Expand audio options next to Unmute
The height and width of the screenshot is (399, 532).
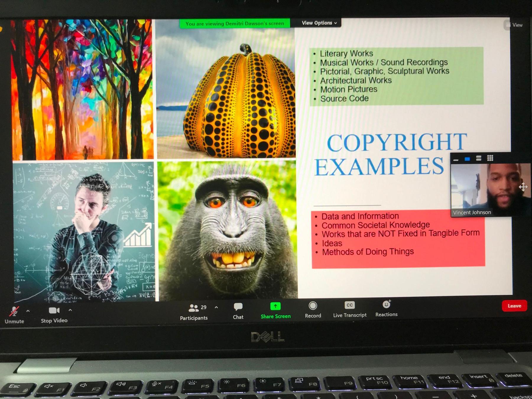[x=28, y=311]
